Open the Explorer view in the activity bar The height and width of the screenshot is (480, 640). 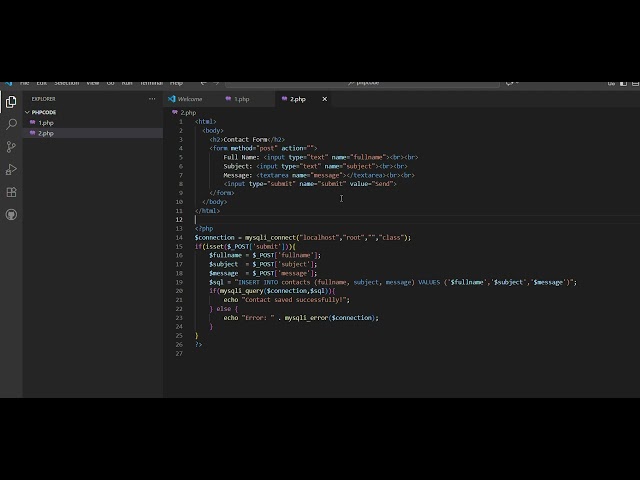coord(11,102)
